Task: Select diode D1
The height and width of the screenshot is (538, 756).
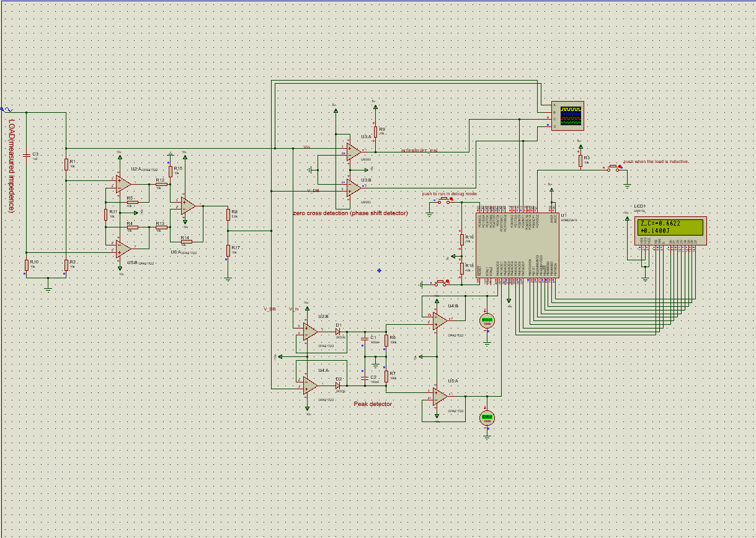Action: (x=339, y=332)
